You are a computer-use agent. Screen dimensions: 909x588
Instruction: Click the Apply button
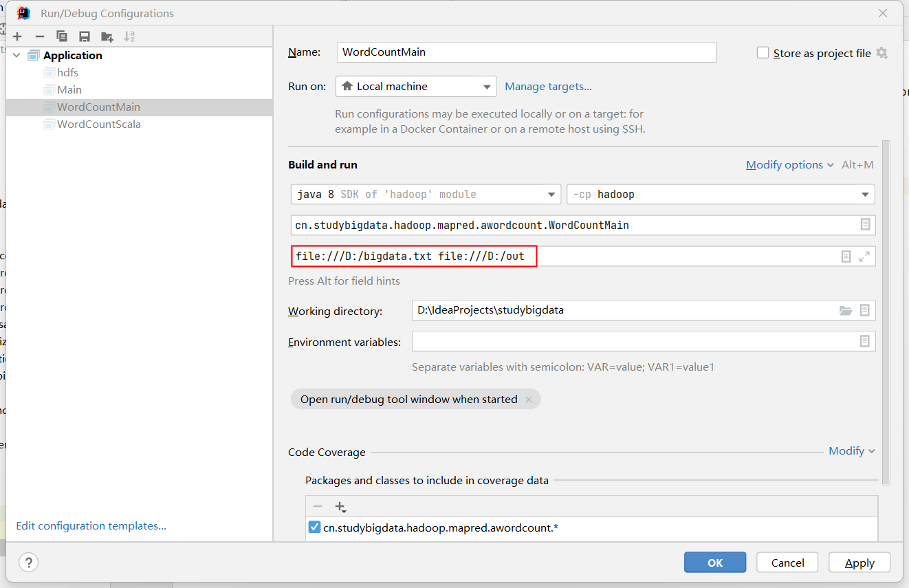pos(859,563)
